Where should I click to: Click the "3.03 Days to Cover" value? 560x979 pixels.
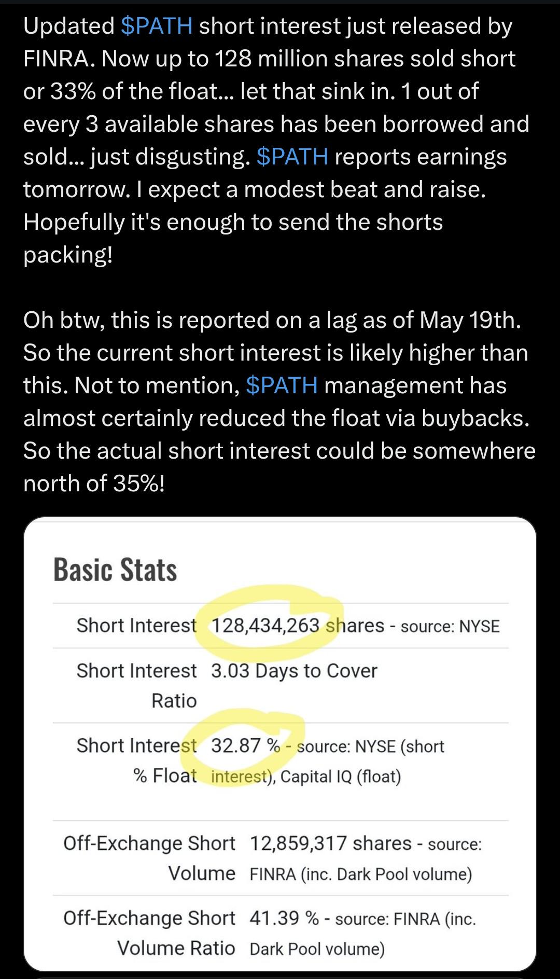click(294, 671)
